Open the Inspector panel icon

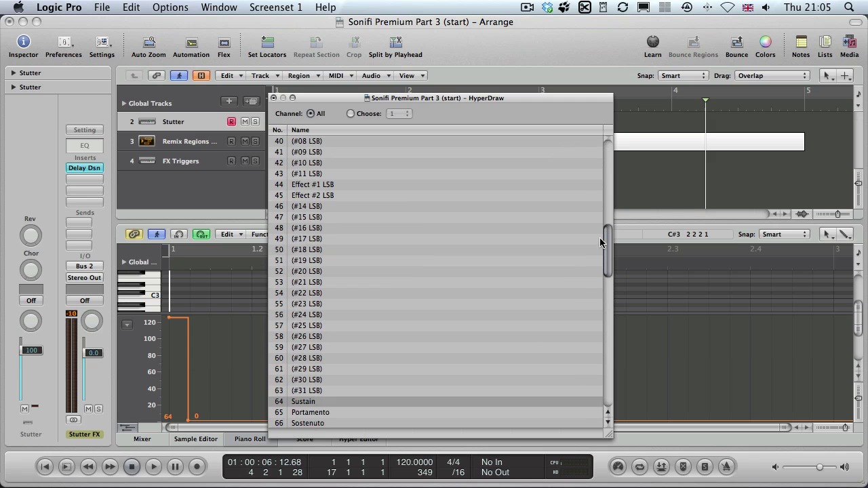click(x=23, y=43)
